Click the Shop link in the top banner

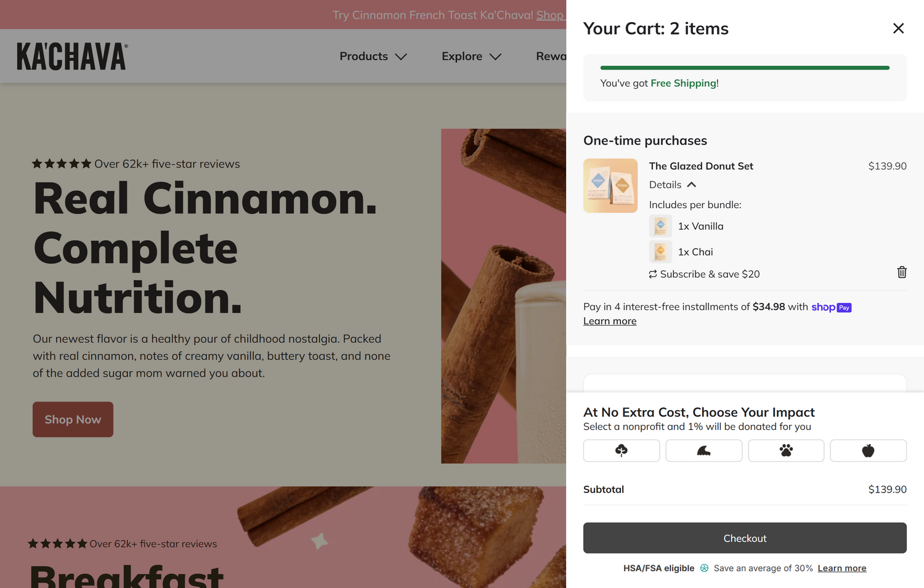[x=550, y=15]
